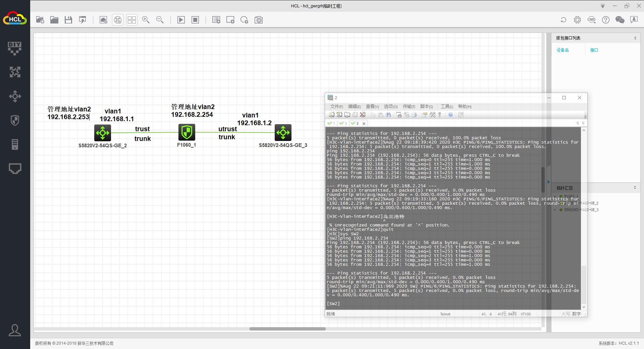This screenshot has height=349, width=644.
Task: Start all devices with the play button
Action: pyautogui.click(x=181, y=20)
